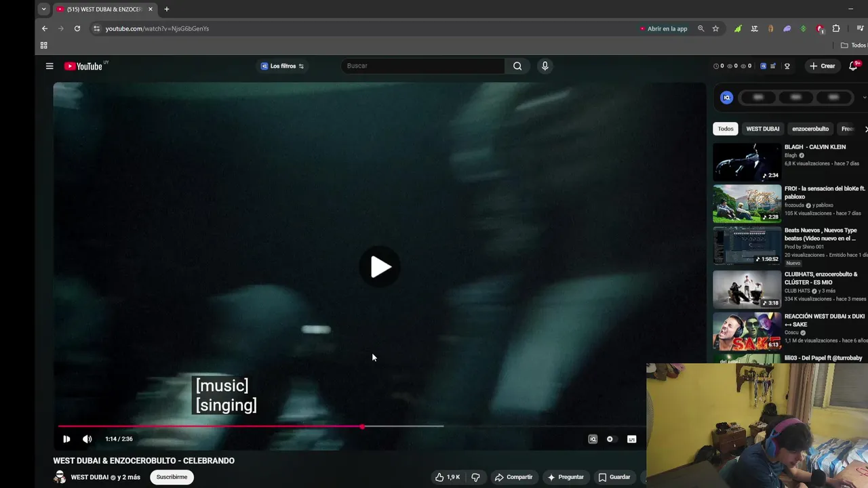Start voice search with the microphone
Screen dimensions: 868x488
pyautogui.click(x=545, y=66)
